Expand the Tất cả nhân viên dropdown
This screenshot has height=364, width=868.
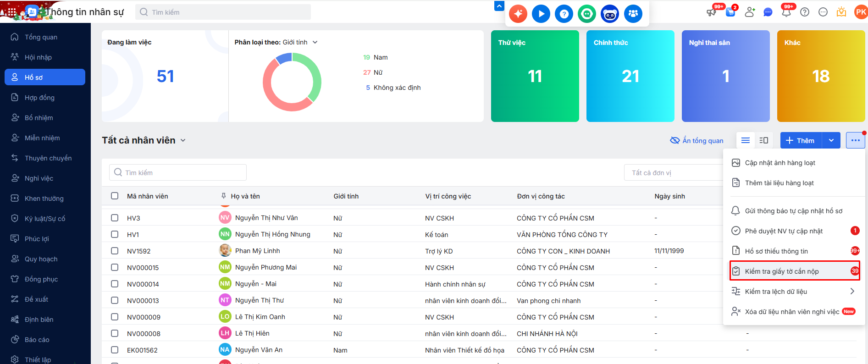183,140
